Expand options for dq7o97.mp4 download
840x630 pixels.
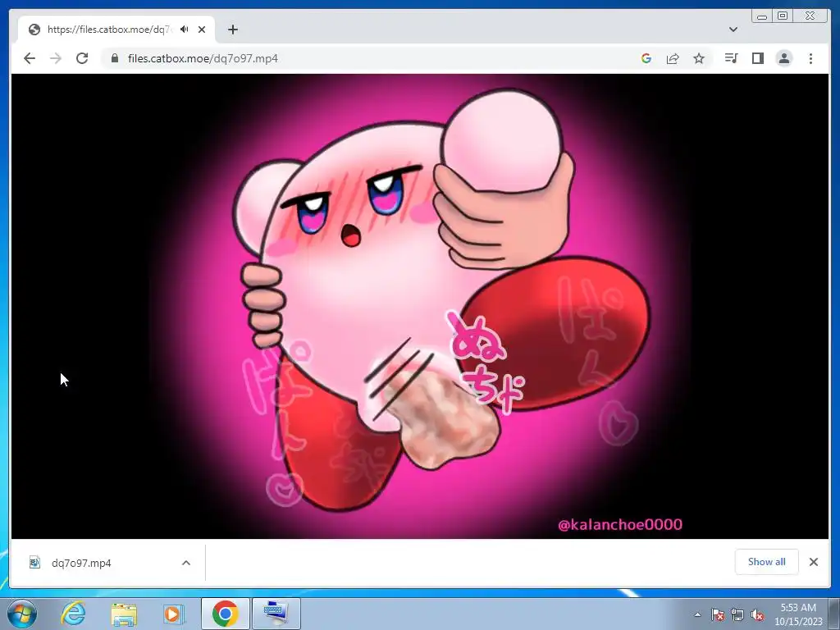(186, 563)
